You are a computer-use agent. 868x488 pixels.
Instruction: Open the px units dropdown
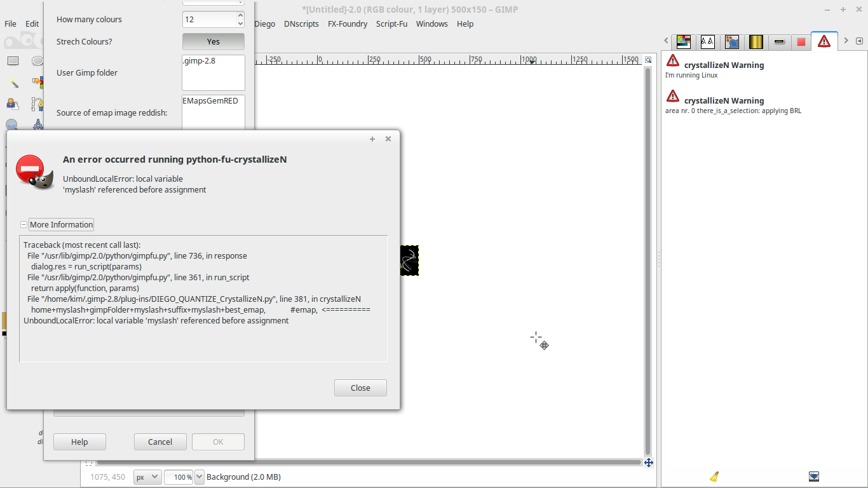(147, 477)
